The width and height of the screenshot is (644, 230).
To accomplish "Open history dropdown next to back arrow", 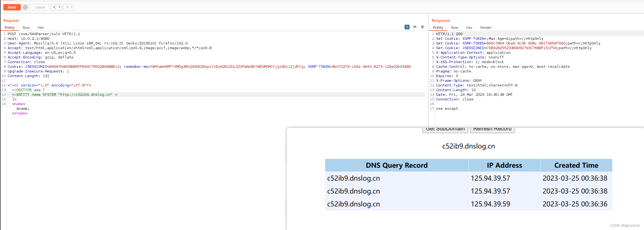I will click(59, 7).
